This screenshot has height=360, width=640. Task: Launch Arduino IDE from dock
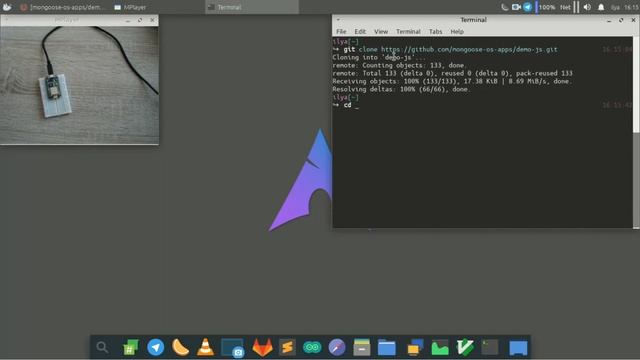(x=312, y=347)
